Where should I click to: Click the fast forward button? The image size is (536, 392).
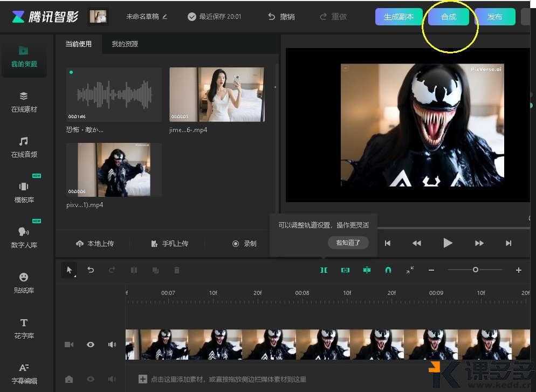[x=479, y=243]
